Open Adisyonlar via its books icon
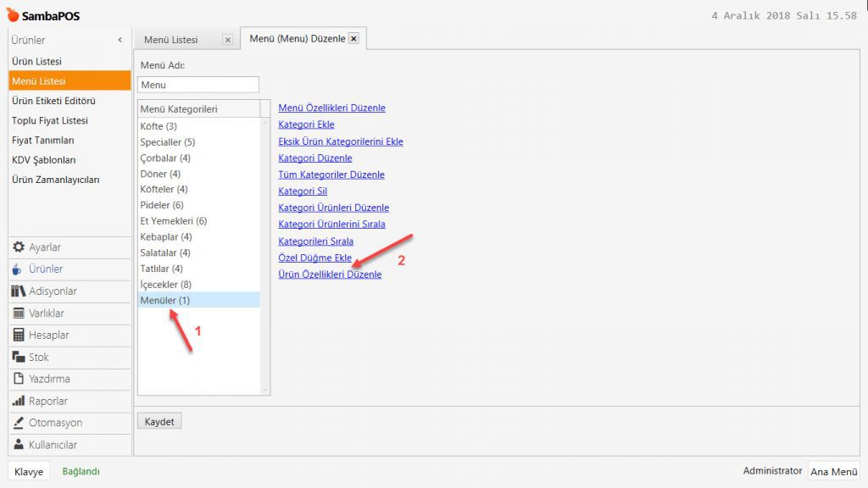 point(19,291)
